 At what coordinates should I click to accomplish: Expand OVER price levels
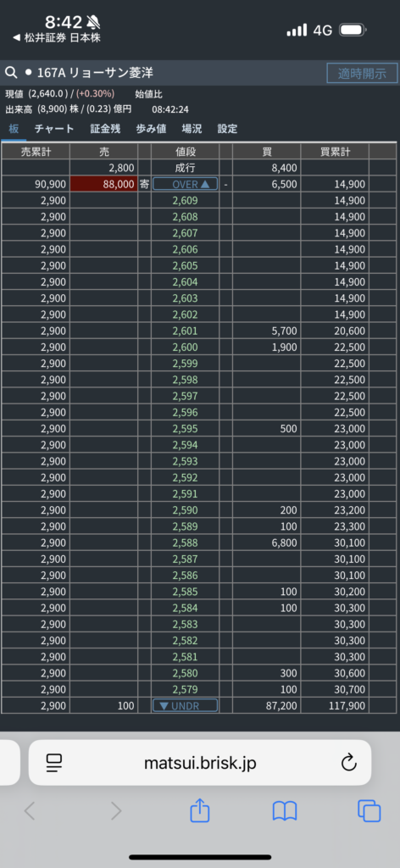coord(185,184)
